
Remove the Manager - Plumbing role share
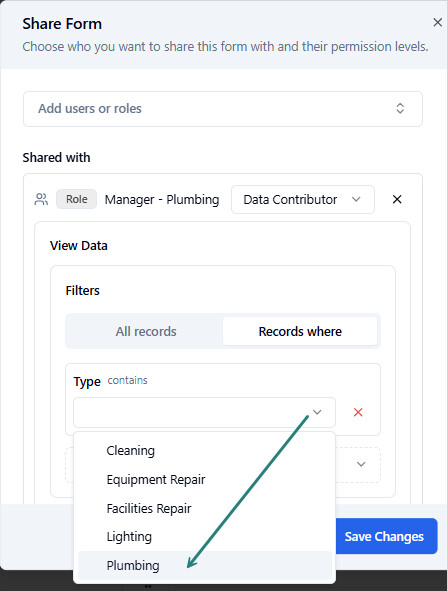pos(397,199)
